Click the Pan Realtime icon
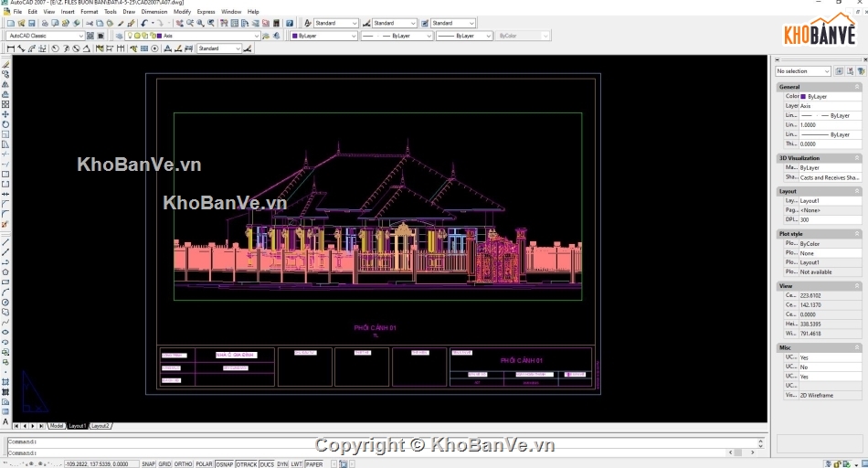The height and width of the screenshot is (468, 868). click(179, 23)
